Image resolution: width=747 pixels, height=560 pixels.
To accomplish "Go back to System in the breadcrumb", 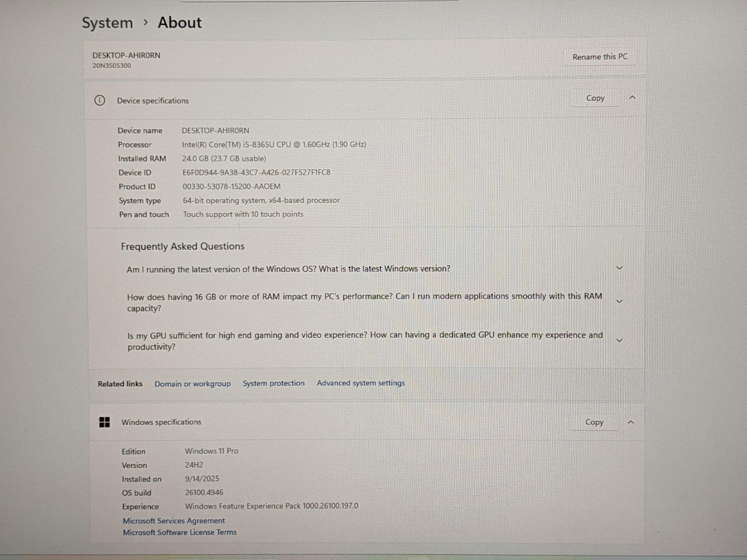I will pos(107,23).
